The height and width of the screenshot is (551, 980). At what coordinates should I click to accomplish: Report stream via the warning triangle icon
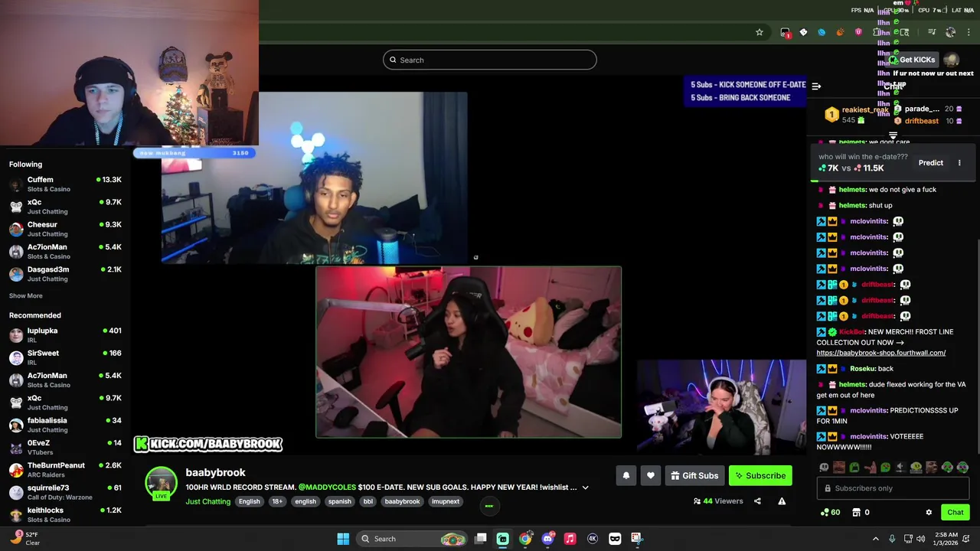pos(782,501)
